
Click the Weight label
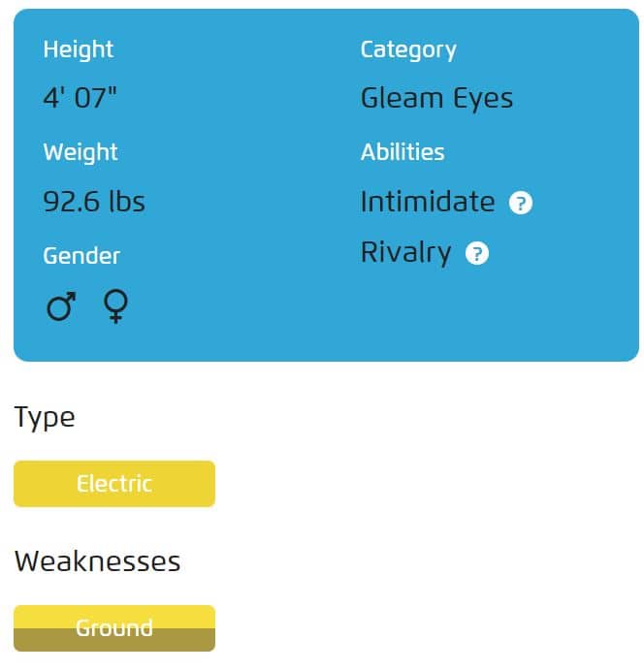click(x=80, y=152)
